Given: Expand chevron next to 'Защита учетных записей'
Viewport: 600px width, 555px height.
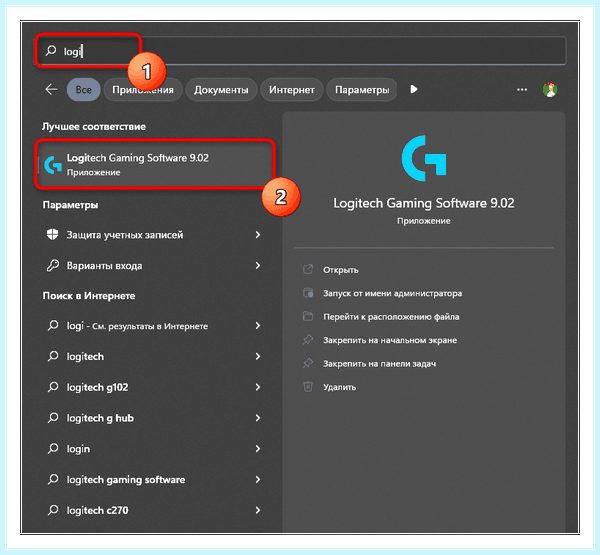Looking at the screenshot, I should click(258, 234).
